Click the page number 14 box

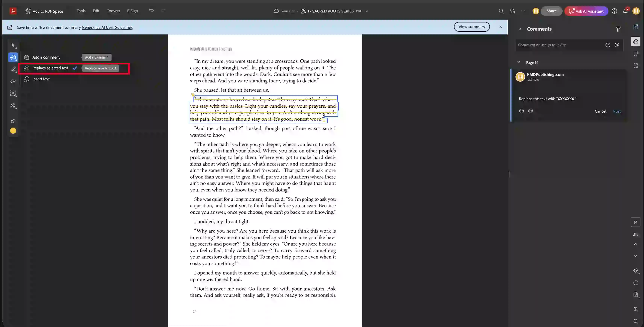pos(636,222)
